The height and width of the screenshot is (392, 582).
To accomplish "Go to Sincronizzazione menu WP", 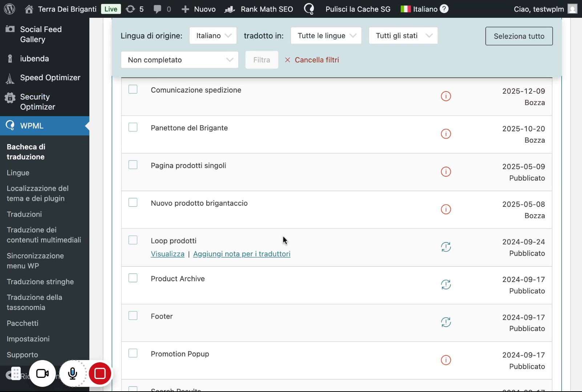I will (x=35, y=261).
